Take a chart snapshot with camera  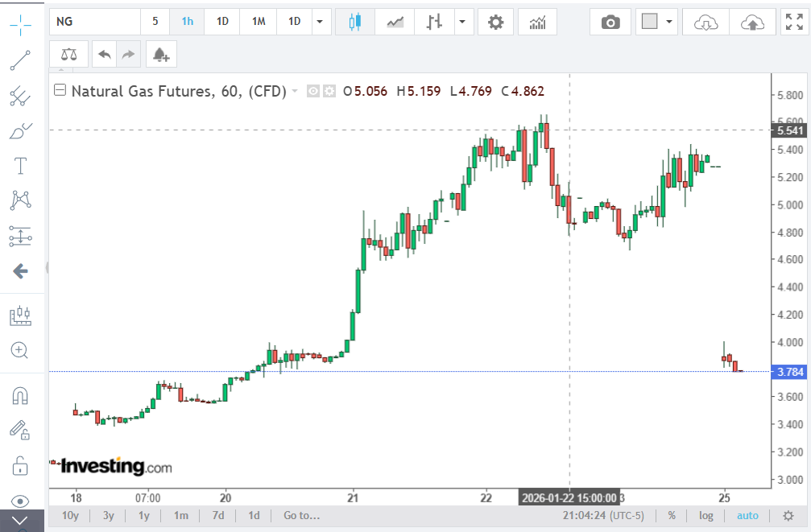pos(610,22)
